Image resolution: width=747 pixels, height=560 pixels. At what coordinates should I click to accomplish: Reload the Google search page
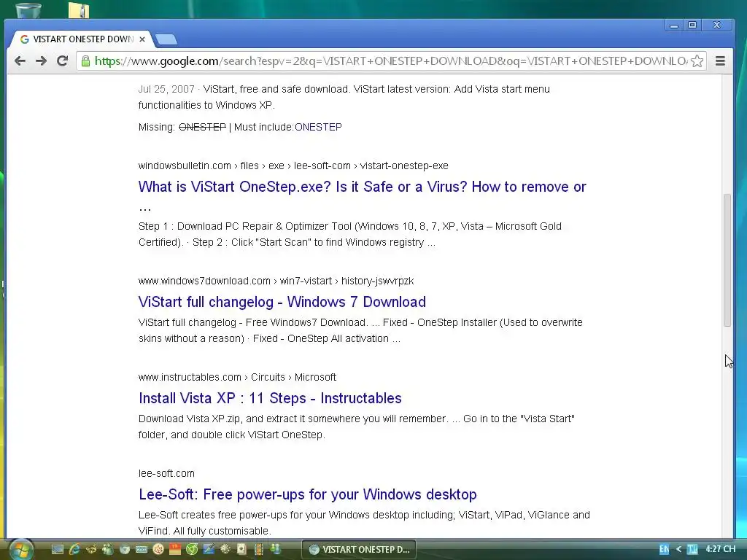[x=62, y=61]
